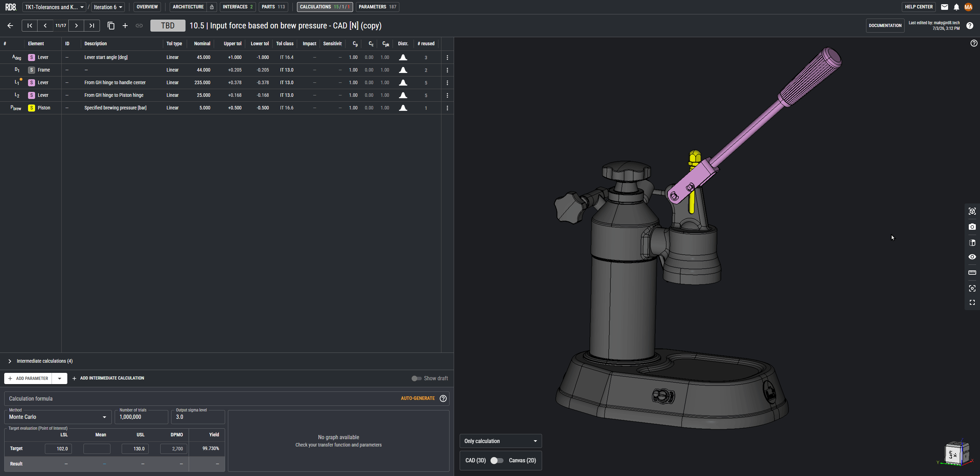The image size is (980, 476).
Task: Open 3D viewer help icon
Action: click(x=974, y=43)
